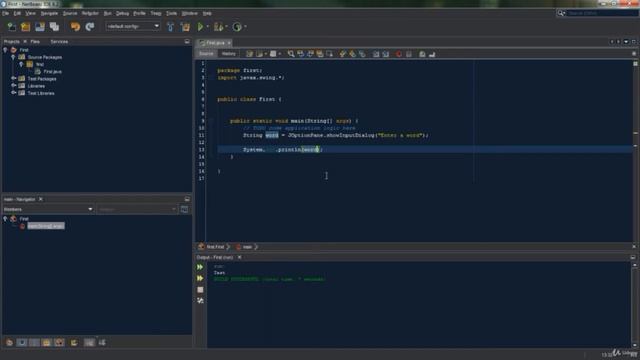Viewport: 640px width, 360px height.
Task: Toggle Show Inherited Members in Navigator
Action: pos(9,342)
